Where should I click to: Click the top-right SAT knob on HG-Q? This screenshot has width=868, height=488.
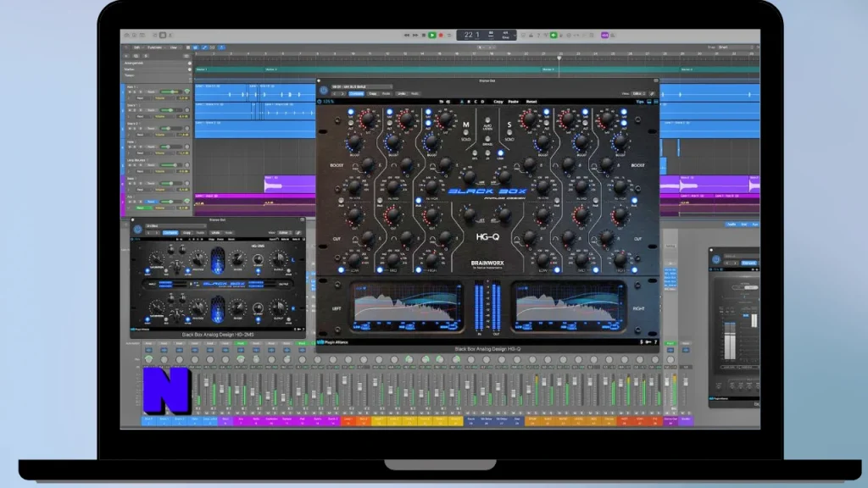click(606, 119)
